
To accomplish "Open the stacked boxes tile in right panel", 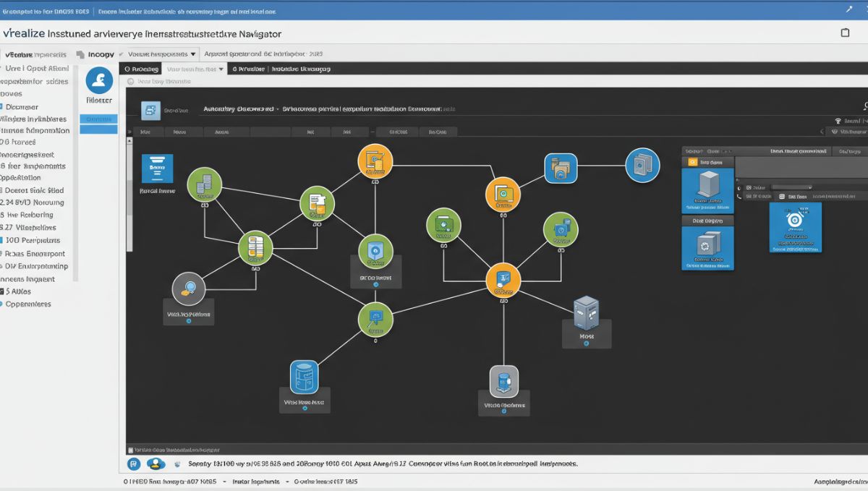I will click(707, 248).
